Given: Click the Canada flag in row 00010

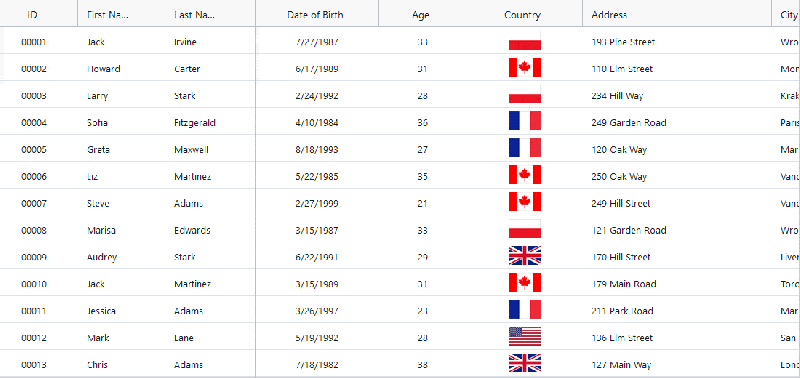Looking at the screenshot, I should pyautogui.click(x=524, y=283).
